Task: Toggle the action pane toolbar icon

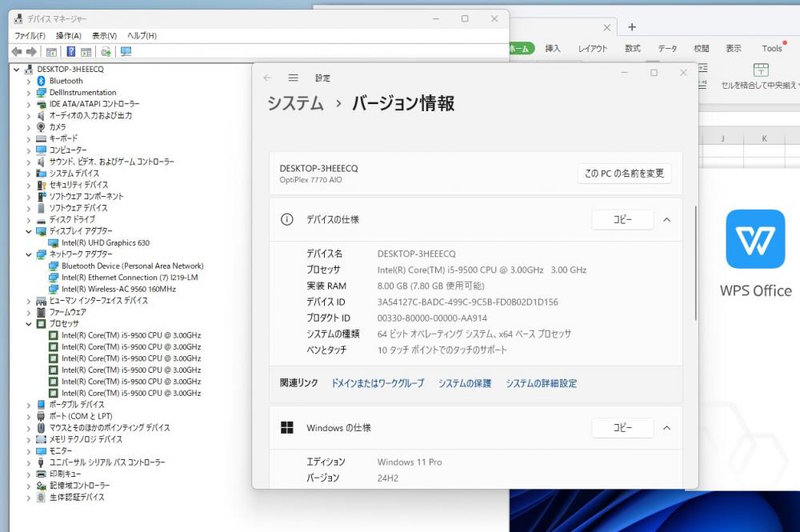Action: click(x=86, y=52)
